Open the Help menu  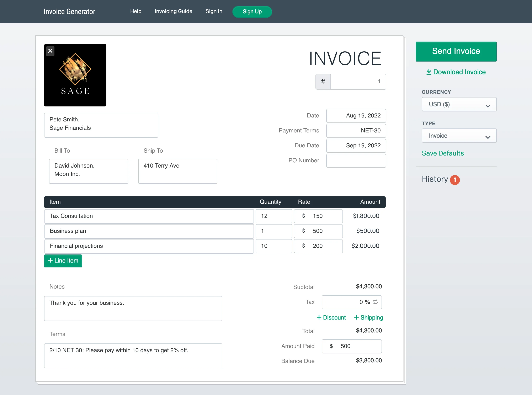[x=136, y=11]
